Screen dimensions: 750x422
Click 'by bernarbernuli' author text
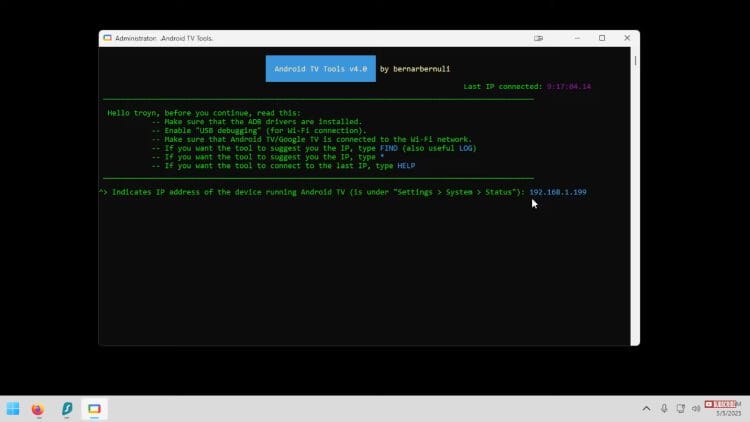tap(415, 69)
